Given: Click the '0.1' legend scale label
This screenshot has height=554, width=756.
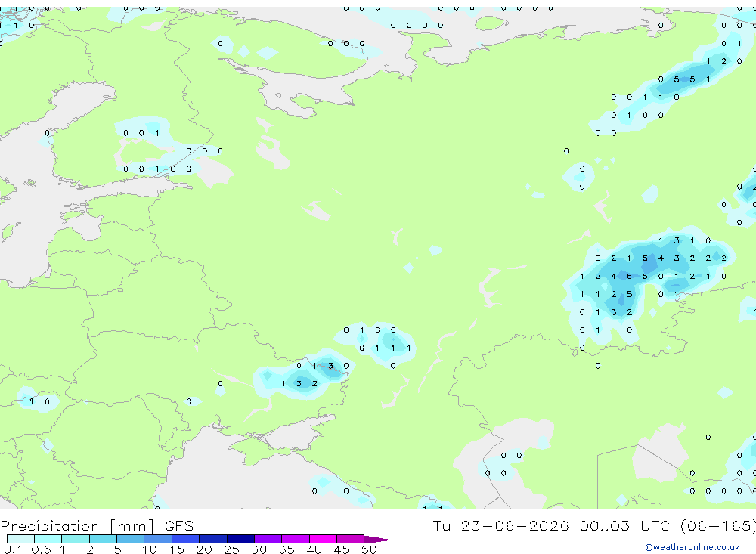Looking at the screenshot, I should [13, 549].
